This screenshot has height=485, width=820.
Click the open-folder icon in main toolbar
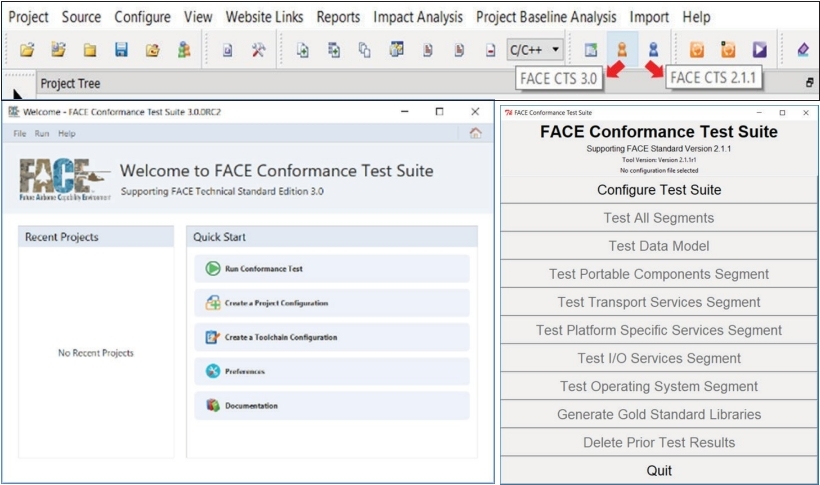pyautogui.click(x=27, y=50)
